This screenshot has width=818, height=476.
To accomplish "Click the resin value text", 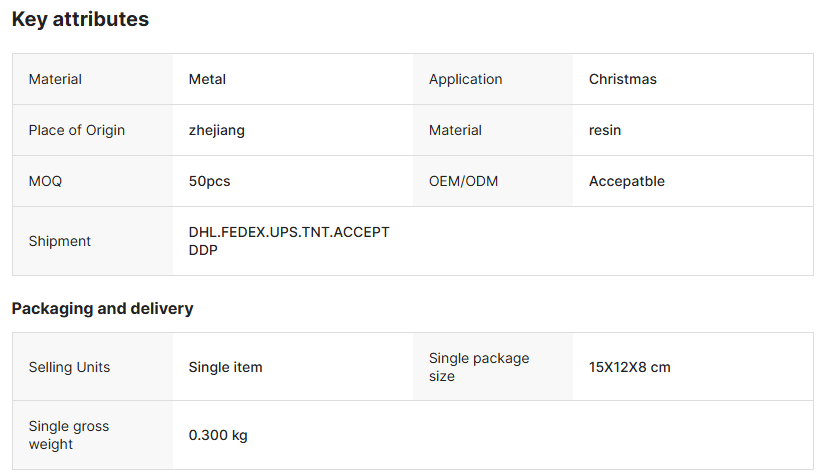I will 604,130.
